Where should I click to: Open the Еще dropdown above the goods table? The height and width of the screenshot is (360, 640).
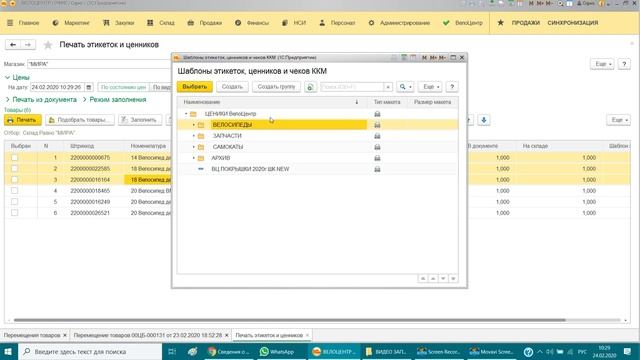coord(618,120)
